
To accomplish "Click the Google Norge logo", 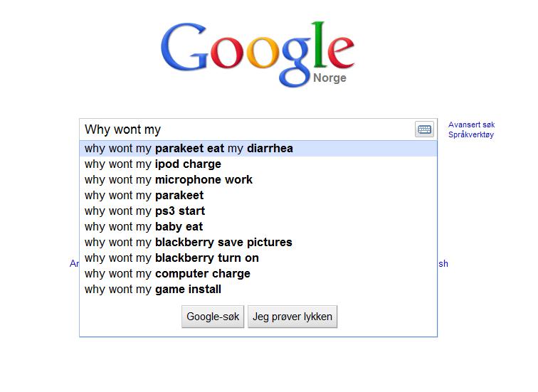I will point(258,54).
